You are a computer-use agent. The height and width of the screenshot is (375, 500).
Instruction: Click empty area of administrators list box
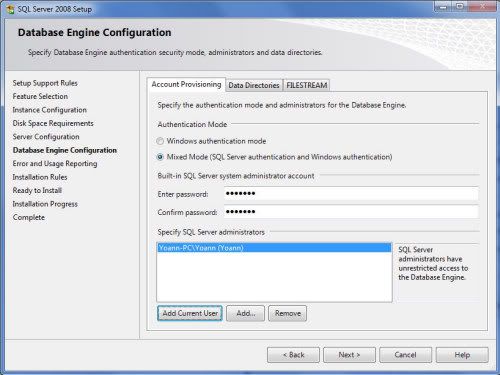pos(274,277)
